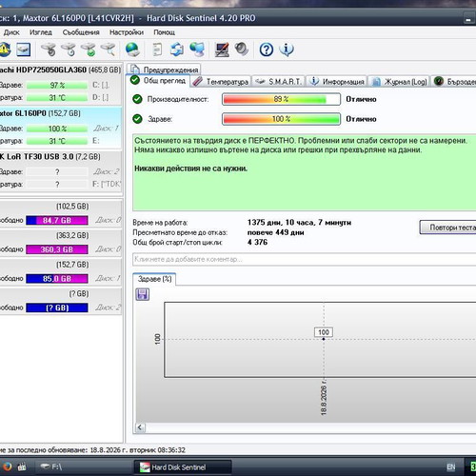Image resolution: width=476 pixels, height=476 pixels.
Task: Open the report document icon in toolbar
Action: (x=157, y=50)
